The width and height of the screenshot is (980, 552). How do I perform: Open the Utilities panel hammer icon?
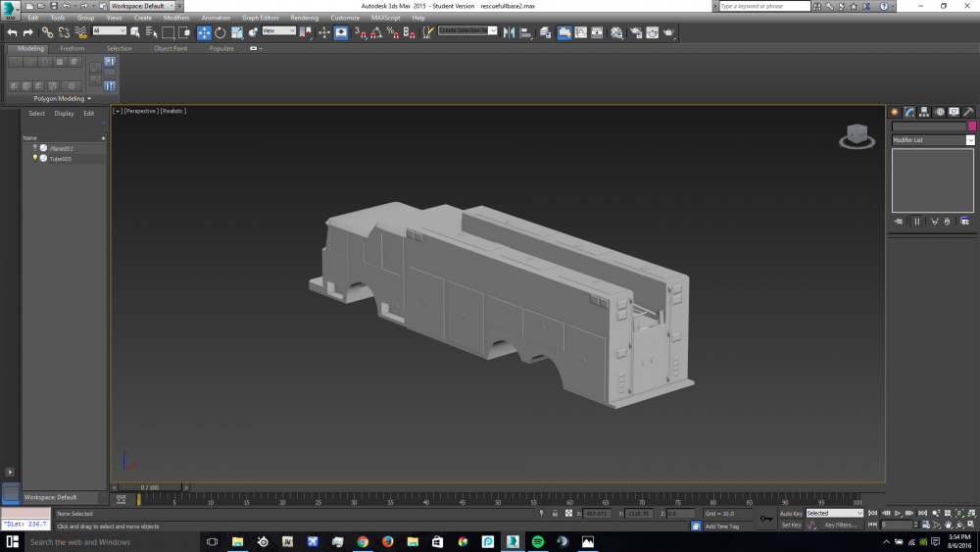click(x=968, y=112)
